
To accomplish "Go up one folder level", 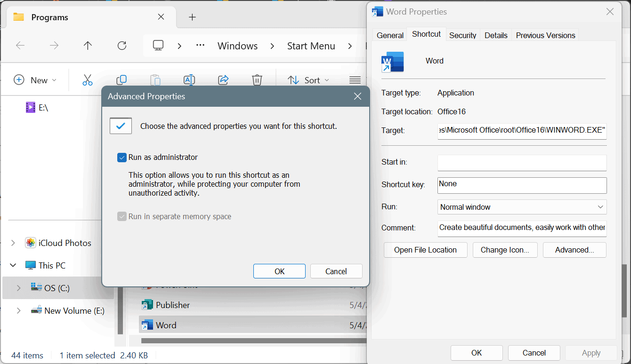I will [x=88, y=46].
